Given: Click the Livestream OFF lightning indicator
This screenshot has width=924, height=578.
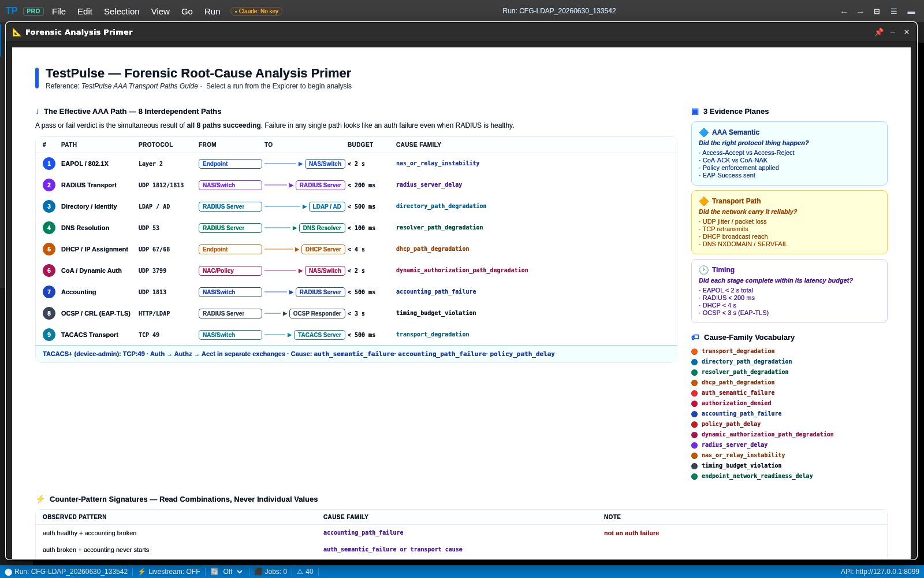Looking at the screenshot, I should (169, 572).
